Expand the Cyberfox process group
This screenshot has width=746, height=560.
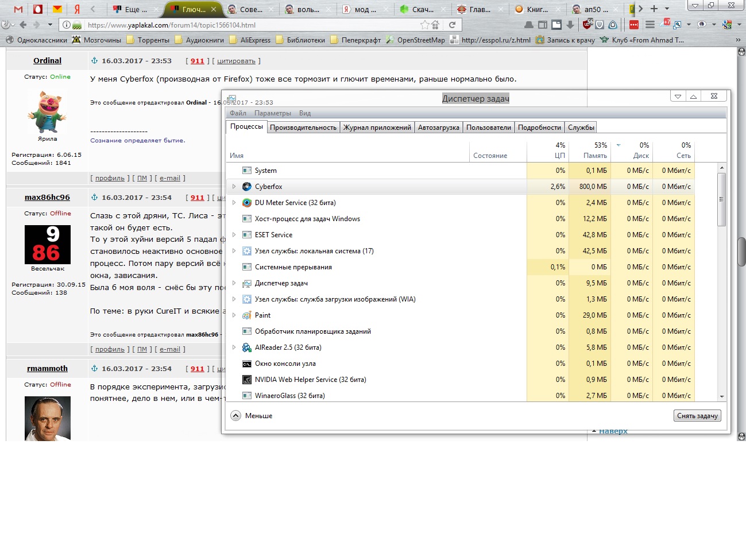[234, 187]
